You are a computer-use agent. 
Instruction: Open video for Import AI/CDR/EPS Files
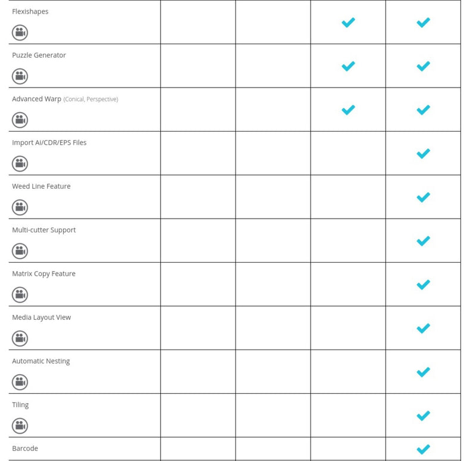click(x=20, y=164)
